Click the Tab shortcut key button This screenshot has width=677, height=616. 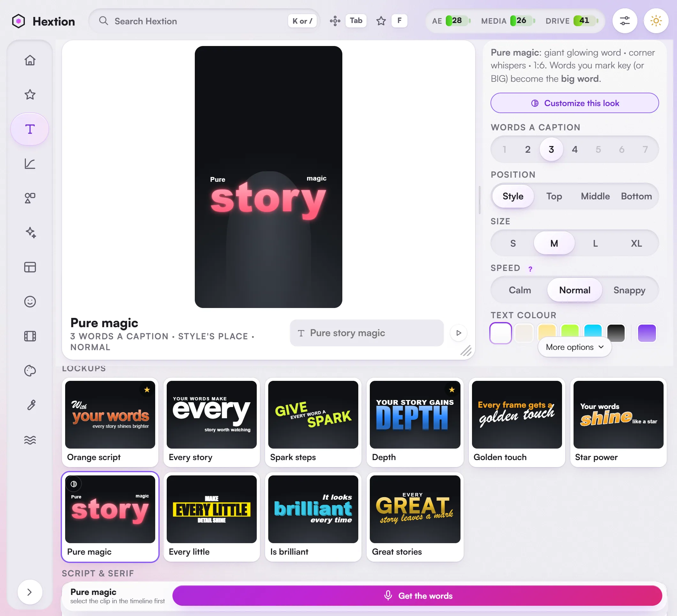[x=356, y=21]
